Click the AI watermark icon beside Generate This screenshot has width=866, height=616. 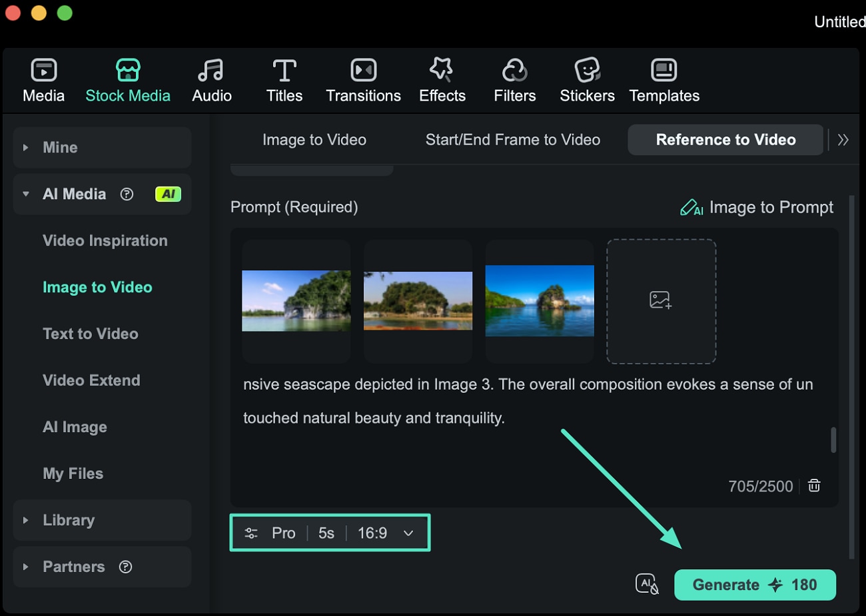point(647,584)
